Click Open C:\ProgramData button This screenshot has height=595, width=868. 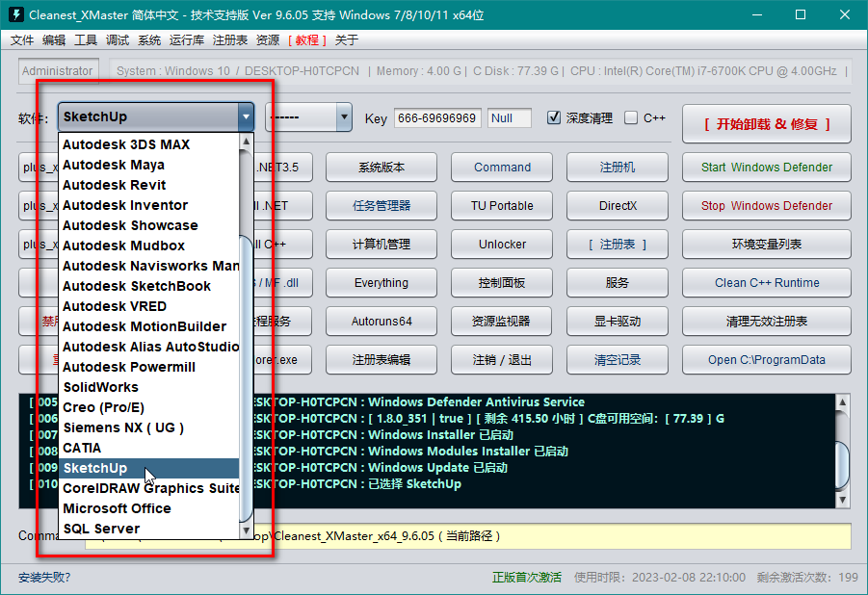click(x=767, y=360)
